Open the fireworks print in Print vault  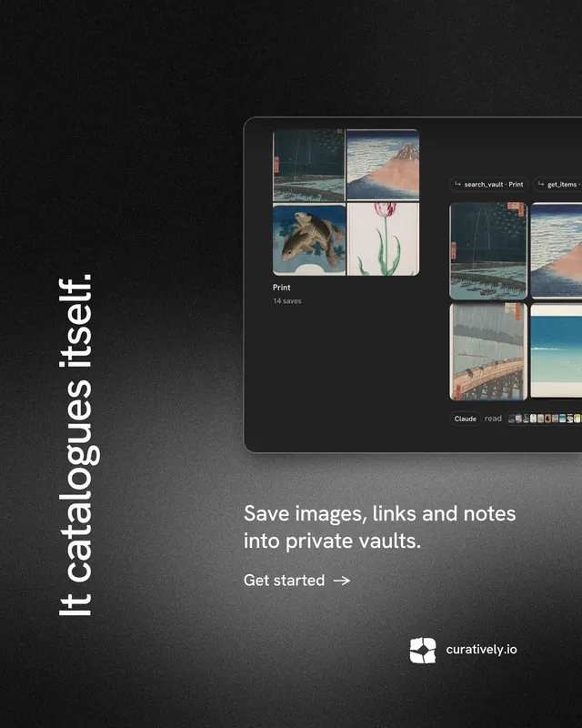[x=308, y=166]
